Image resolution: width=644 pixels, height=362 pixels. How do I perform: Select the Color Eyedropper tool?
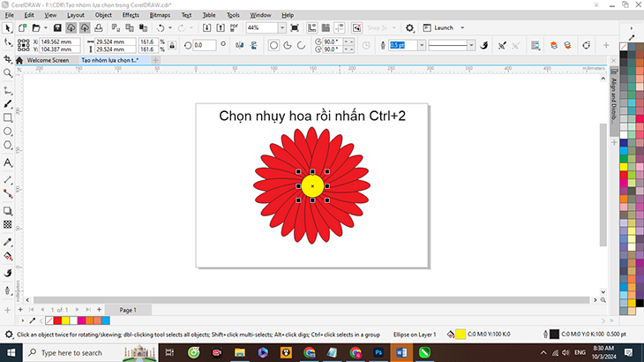click(x=7, y=242)
